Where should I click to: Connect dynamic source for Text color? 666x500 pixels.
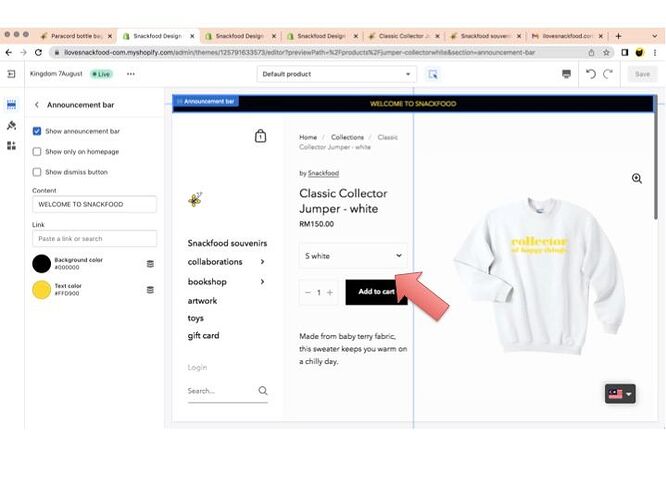[x=150, y=290]
